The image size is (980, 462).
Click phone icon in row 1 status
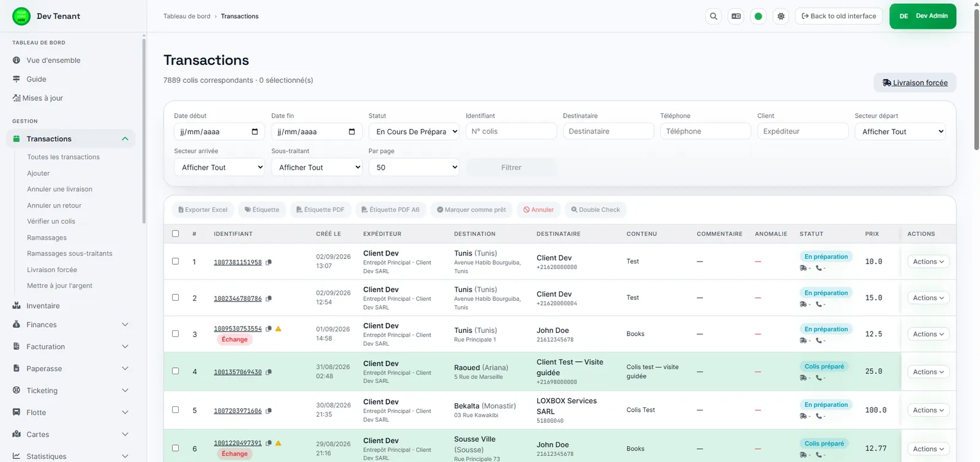(x=819, y=268)
